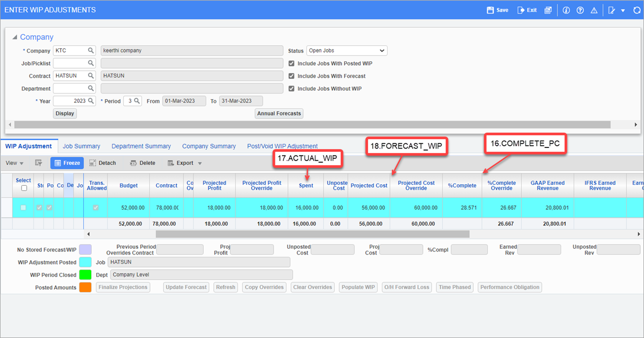Click the warning triangle icon in the header
This screenshot has width=644, height=338.
click(594, 9)
